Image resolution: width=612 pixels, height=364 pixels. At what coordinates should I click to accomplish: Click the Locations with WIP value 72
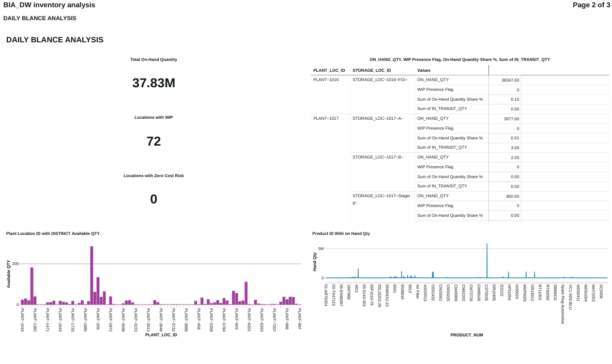[x=154, y=141]
